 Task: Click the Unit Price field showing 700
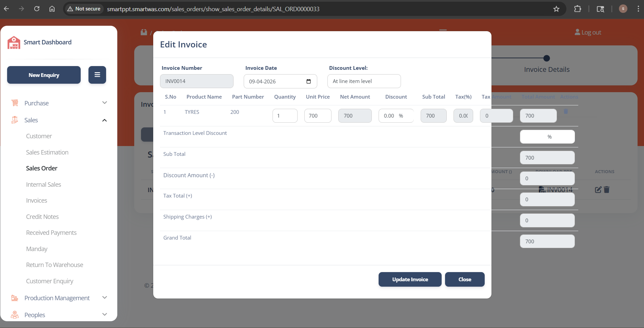[318, 116]
